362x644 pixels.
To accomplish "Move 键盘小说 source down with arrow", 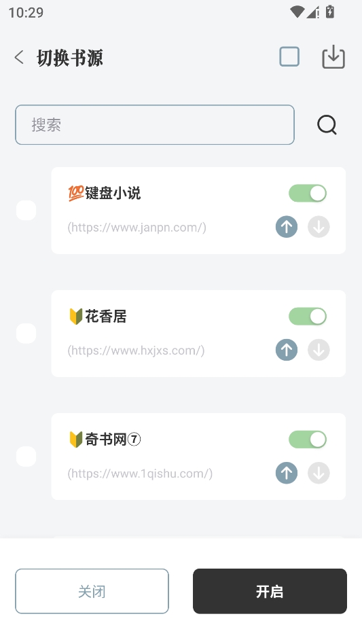I will click(319, 227).
